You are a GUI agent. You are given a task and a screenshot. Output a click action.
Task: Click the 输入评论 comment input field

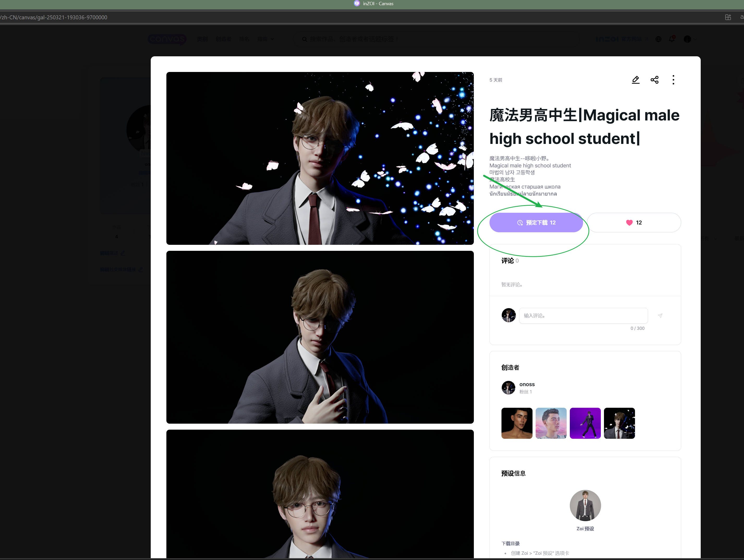583,315
